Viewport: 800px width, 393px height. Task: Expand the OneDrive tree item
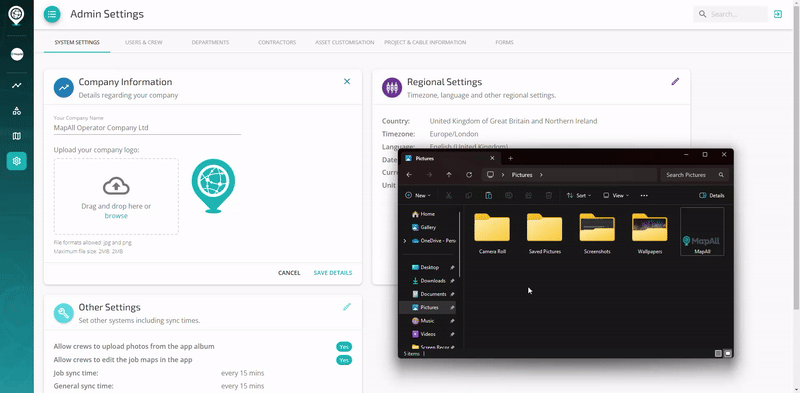tap(405, 241)
